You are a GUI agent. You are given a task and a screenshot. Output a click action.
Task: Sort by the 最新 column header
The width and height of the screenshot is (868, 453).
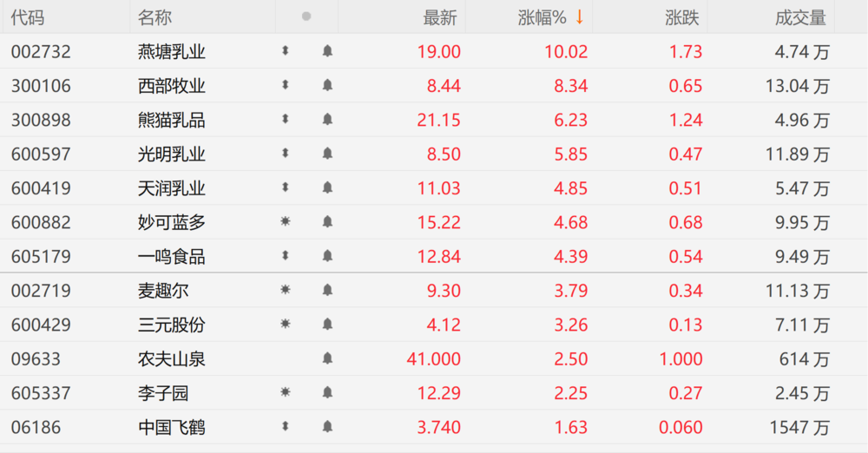439,17
